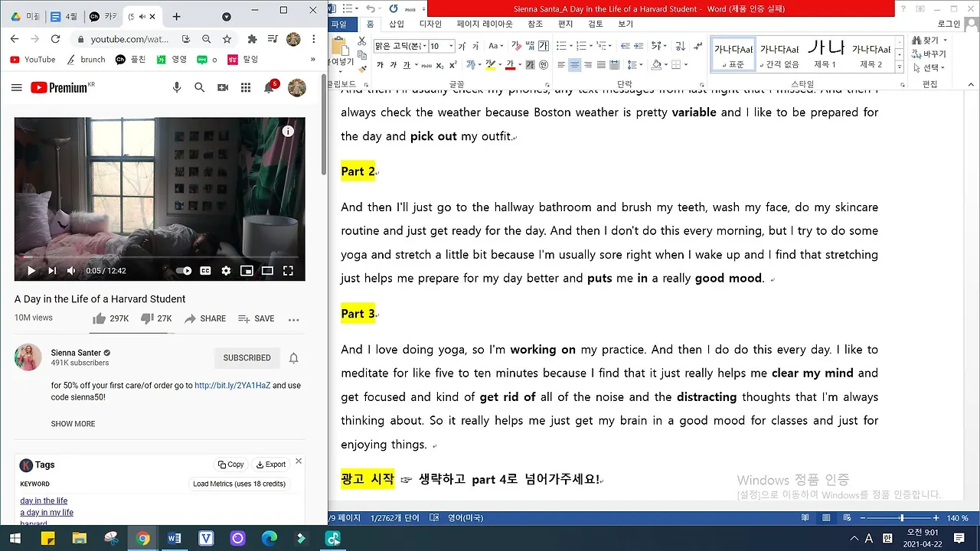980x551 pixels.
Task: Toggle bold formatting in Word
Action: coord(381,64)
